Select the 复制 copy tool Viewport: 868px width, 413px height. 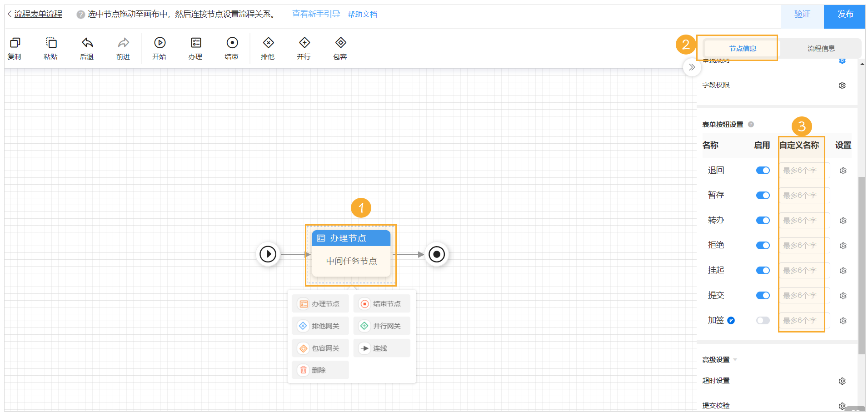[x=15, y=48]
